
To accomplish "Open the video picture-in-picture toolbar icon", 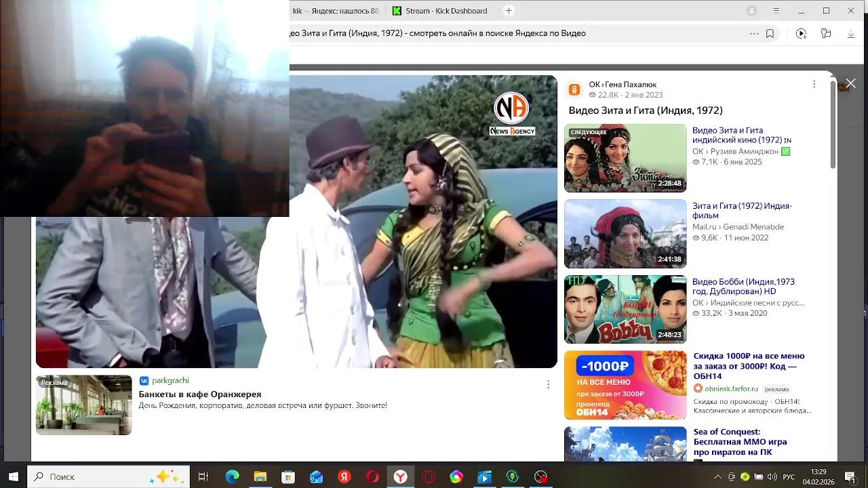I will tap(801, 33).
